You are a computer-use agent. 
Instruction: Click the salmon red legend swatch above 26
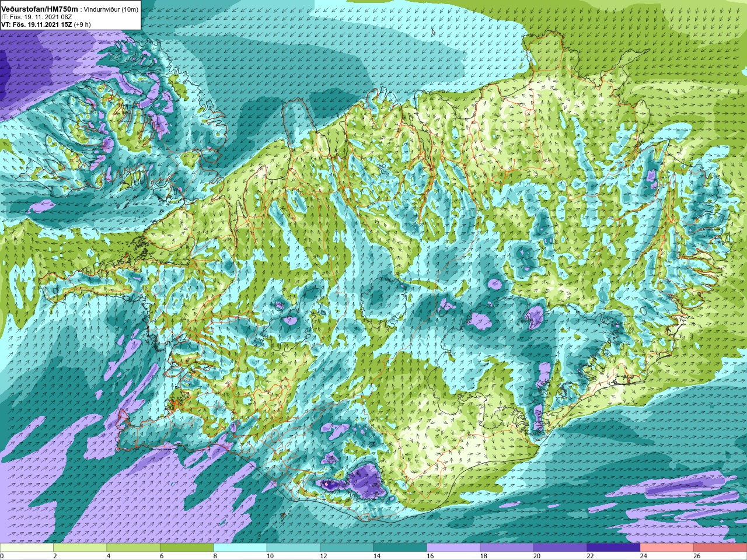pos(720,548)
